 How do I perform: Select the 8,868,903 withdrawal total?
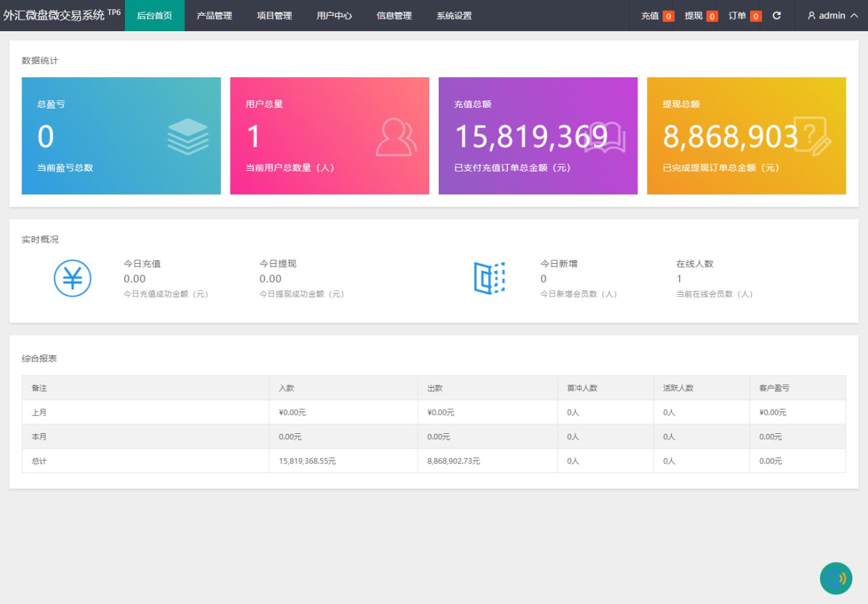point(731,136)
